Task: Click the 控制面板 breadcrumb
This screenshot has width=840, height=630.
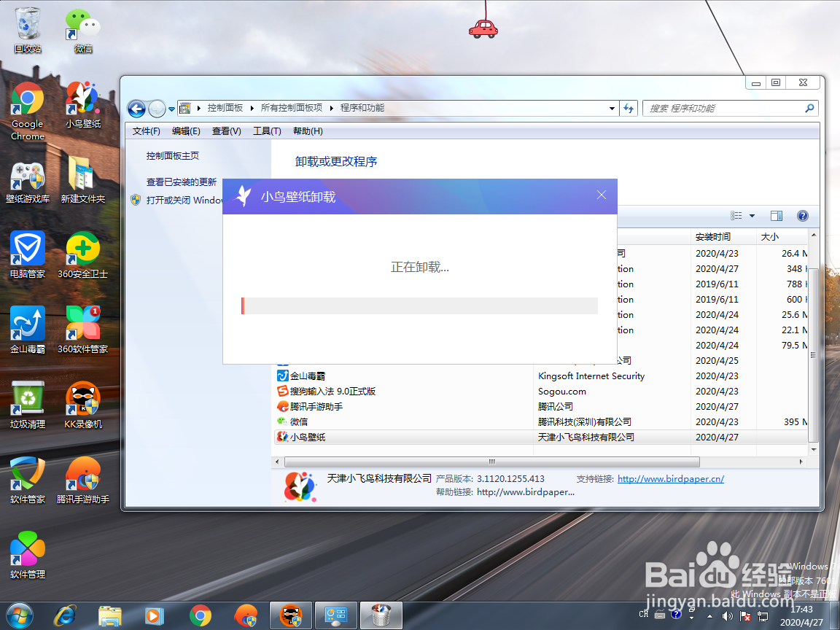Action: 225,108
